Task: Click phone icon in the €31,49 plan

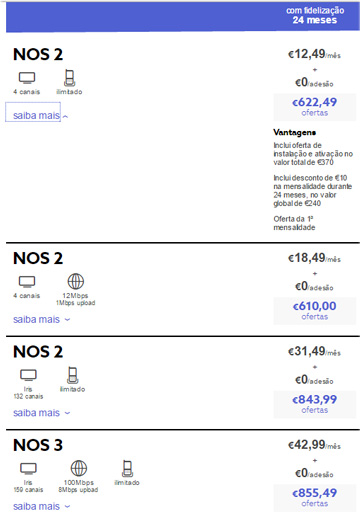Action: [72, 375]
